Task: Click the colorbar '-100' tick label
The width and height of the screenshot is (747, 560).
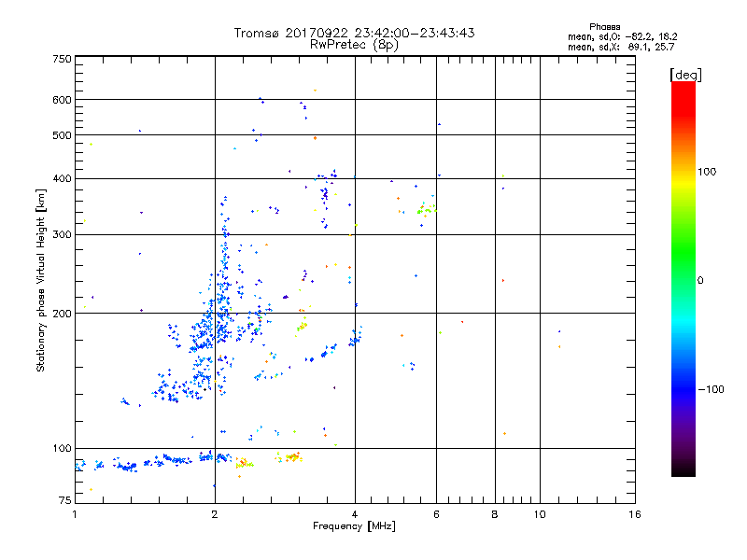Action: (711, 389)
